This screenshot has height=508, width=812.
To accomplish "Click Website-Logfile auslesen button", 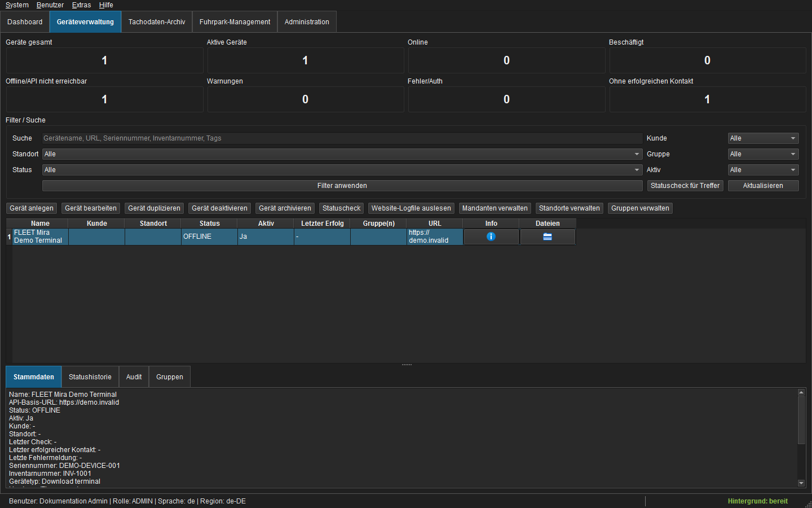I will point(411,208).
